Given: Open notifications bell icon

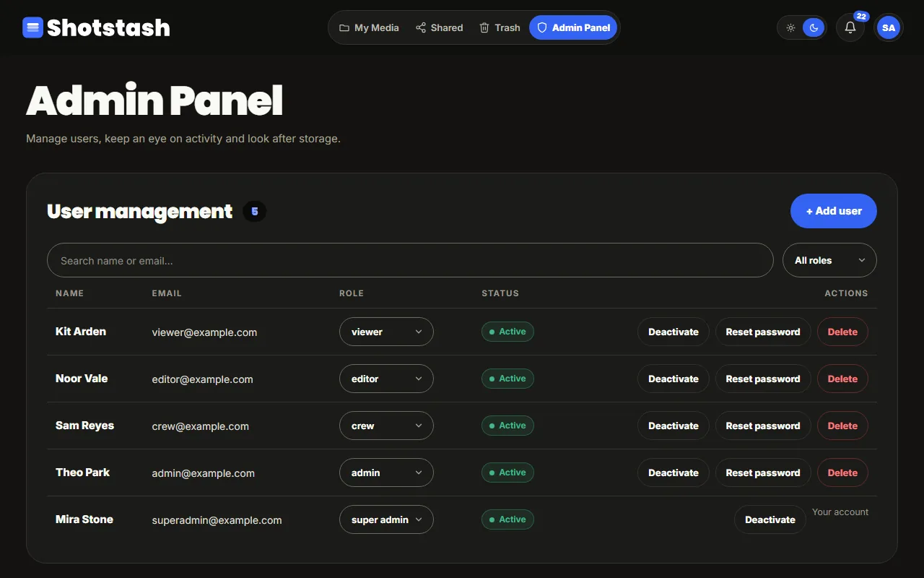Looking at the screenshot, I should click(850, 28).
